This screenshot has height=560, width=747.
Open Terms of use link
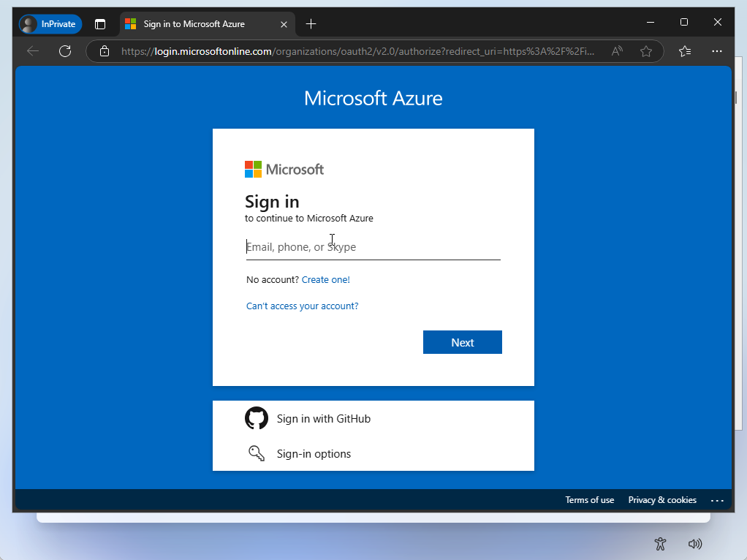click(589, 500)
